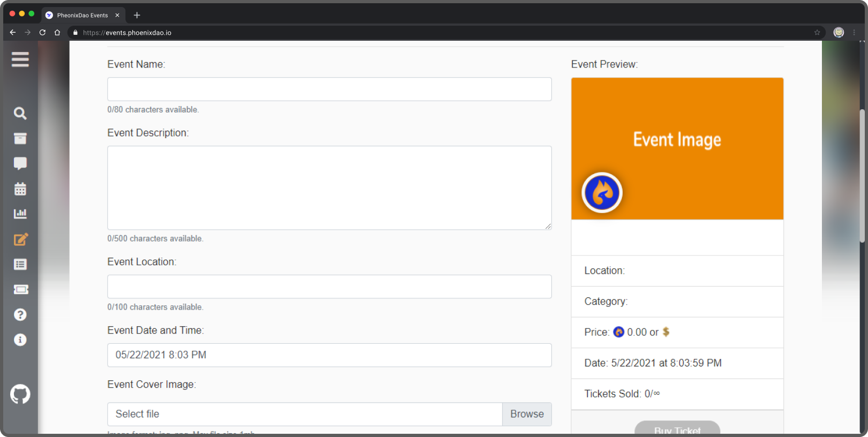Click the search magnifier sidebar icon
Image resolution: width=868 pixels, height=437 pixels.
pyautogui.click(x=20, y=113)
